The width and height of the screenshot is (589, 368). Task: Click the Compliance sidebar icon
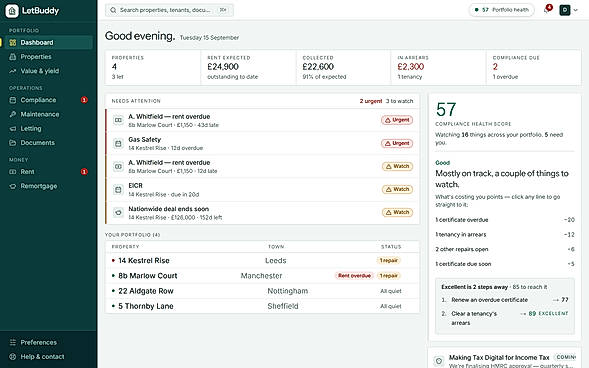(13, 100)
